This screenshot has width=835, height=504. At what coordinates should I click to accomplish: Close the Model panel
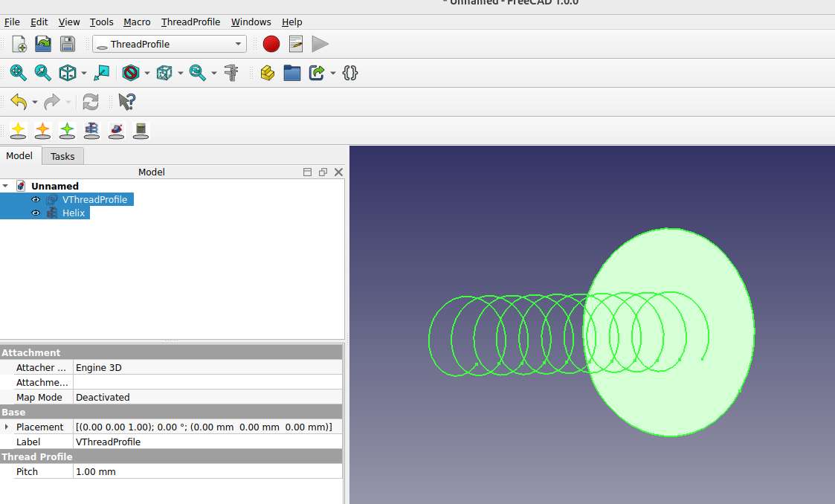tap(339, 172)
